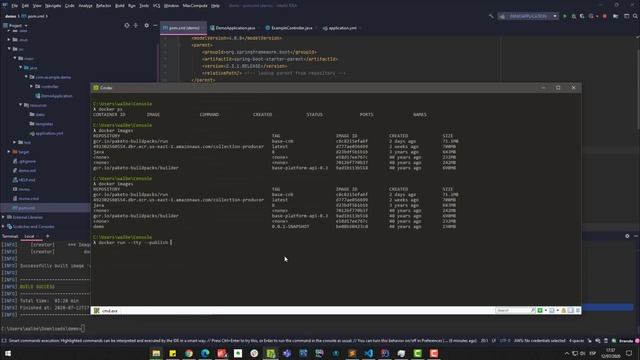Expand External Libraries node
The width and height of the screenshot is (640, 360).
click(4, 217)
